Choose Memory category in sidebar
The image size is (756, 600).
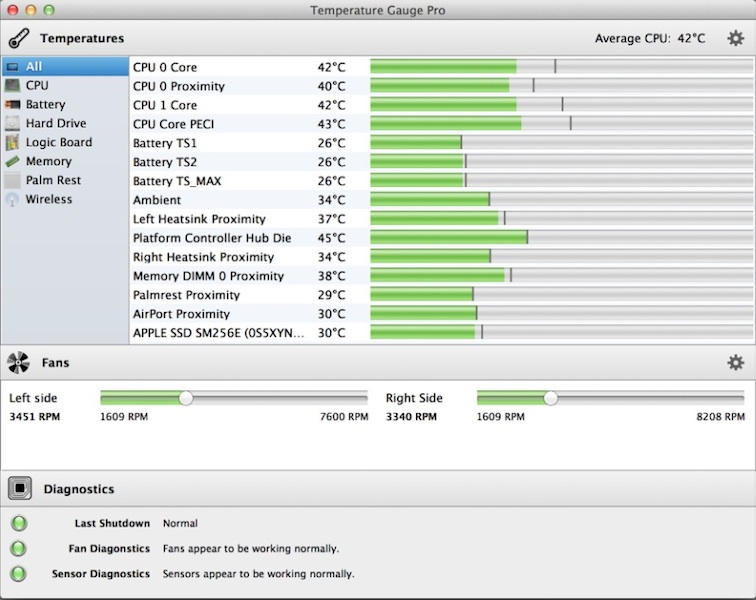pos(48,162)
